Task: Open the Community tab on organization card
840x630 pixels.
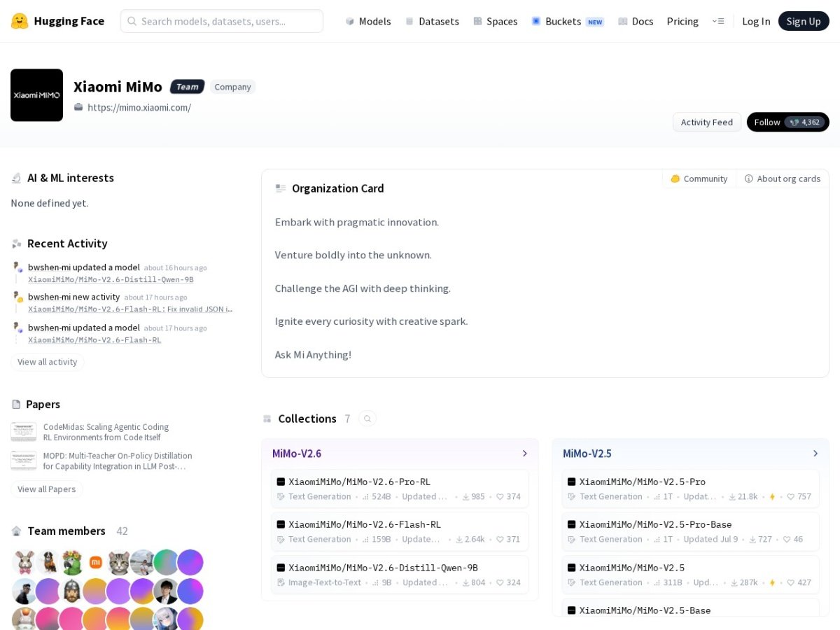Action: pos(699,178)
